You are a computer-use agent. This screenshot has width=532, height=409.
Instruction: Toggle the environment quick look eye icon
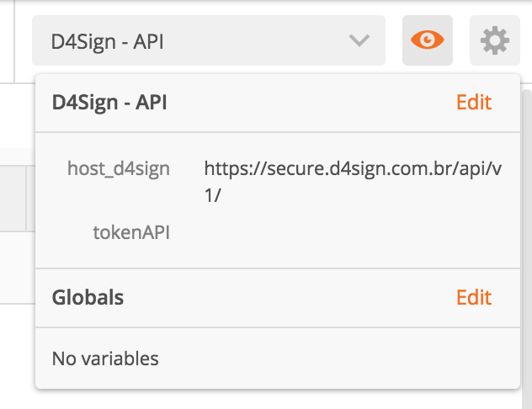[x=427, y=40]
